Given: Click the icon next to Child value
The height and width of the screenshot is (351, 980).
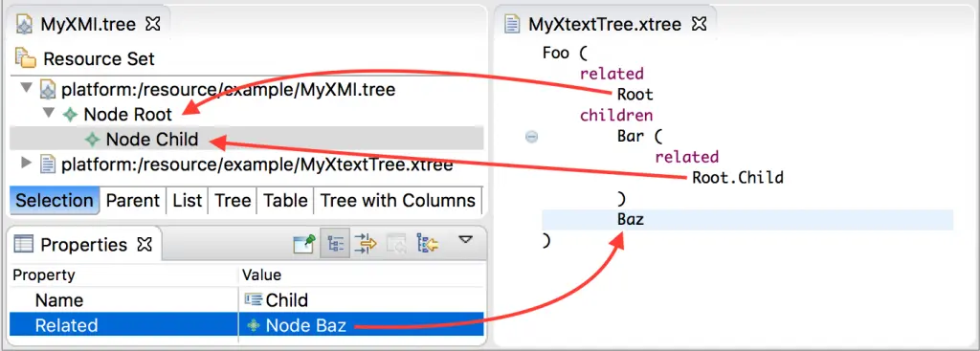Looking at the screenshot, I should tap(253, 299).
